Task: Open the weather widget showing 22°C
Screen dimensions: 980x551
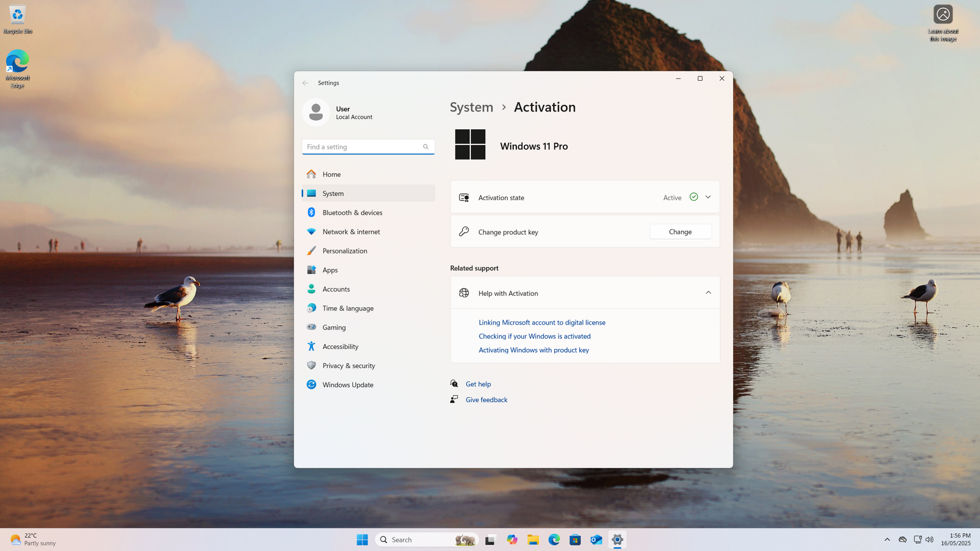Action: point(34,539)
